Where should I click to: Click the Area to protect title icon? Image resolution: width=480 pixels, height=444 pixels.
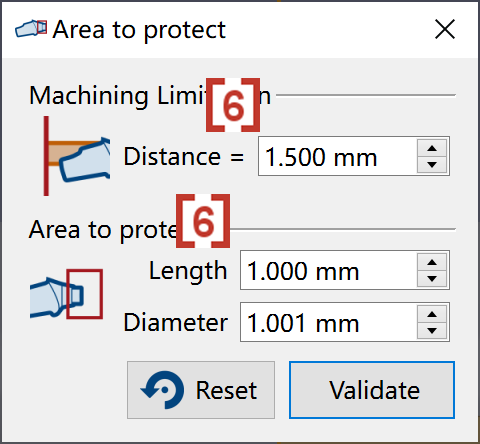[31, 29]
